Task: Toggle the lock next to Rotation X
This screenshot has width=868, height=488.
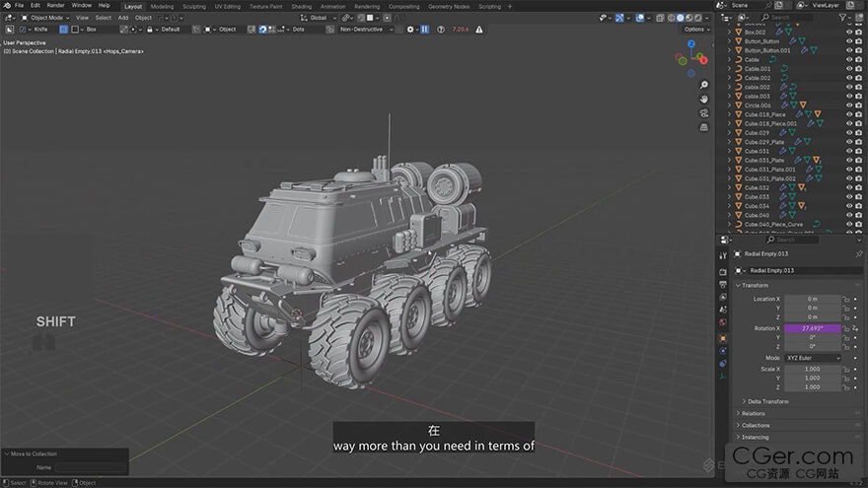Action: (848, 328)
